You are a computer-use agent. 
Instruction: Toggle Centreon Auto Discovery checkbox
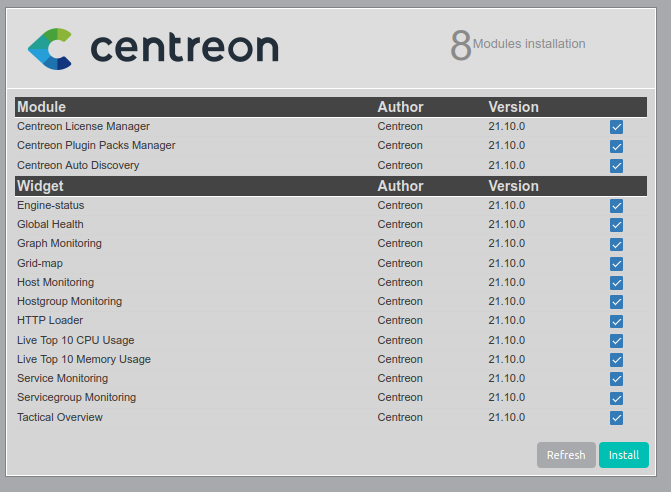[x=616, y=166]
